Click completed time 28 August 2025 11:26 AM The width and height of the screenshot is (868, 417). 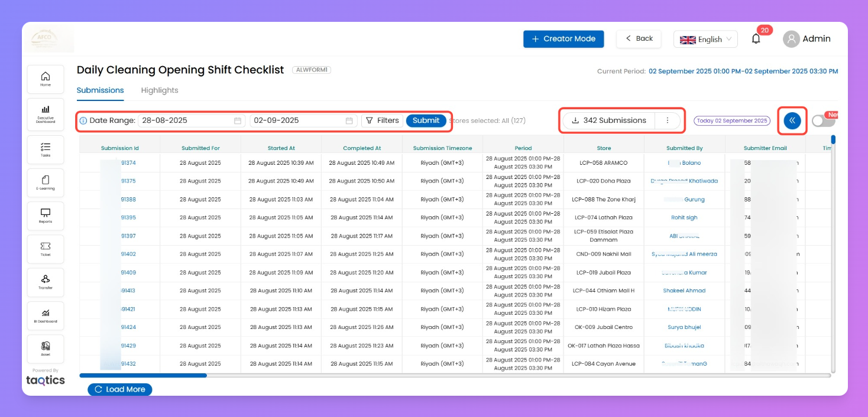tap(362, 327)
